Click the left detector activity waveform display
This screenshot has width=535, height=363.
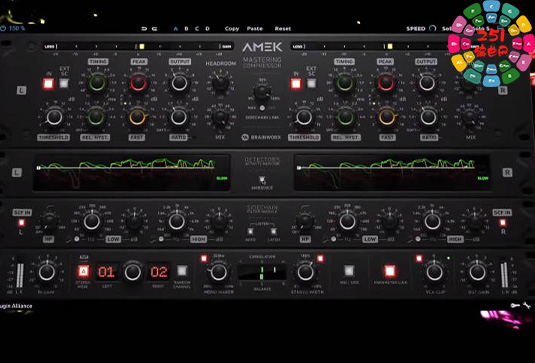pyautogui.click(x=131, y=173)
